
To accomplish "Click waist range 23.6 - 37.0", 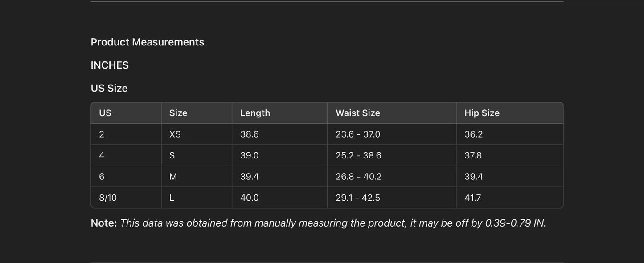I will (x=358, y=134).
